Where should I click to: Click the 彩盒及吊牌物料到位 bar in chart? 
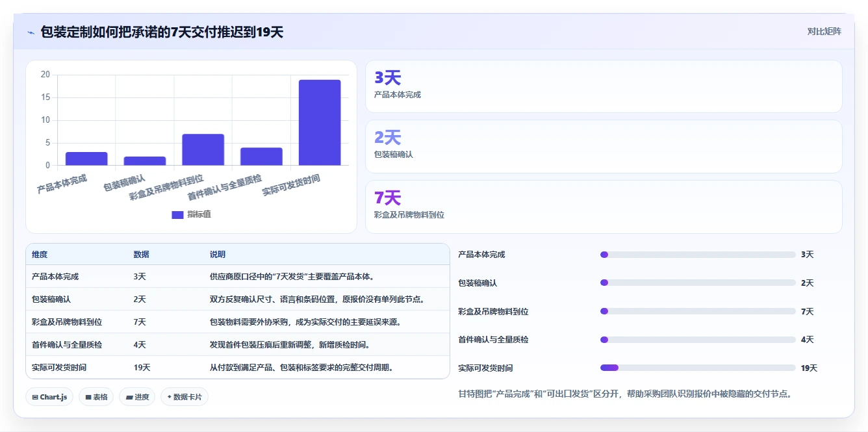click(x=203, y=149)
